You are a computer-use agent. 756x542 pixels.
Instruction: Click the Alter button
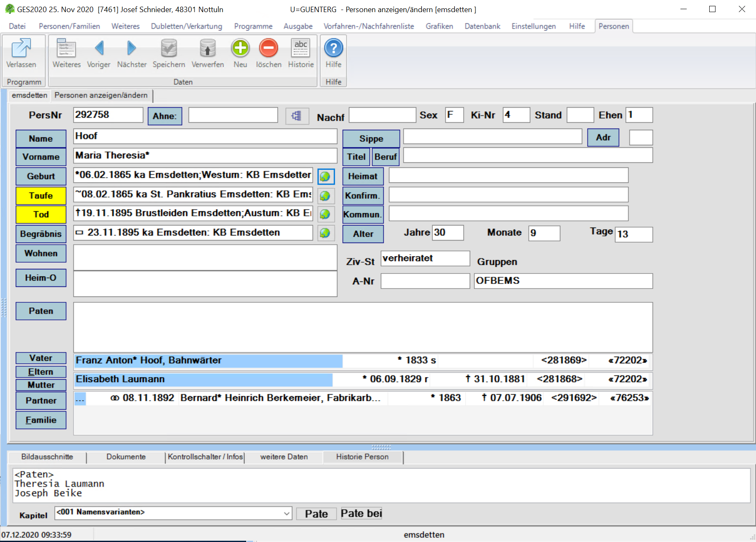pyautogui.click(x=363, y=234)
